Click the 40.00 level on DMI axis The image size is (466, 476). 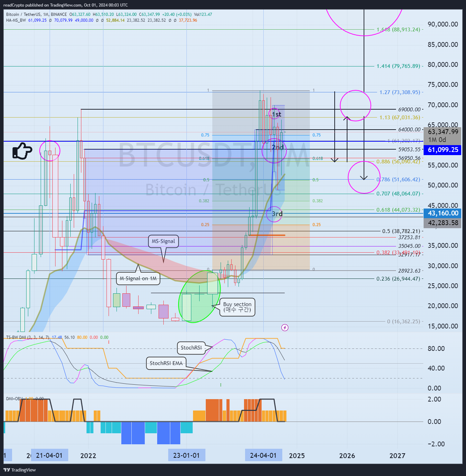[436, 368]
